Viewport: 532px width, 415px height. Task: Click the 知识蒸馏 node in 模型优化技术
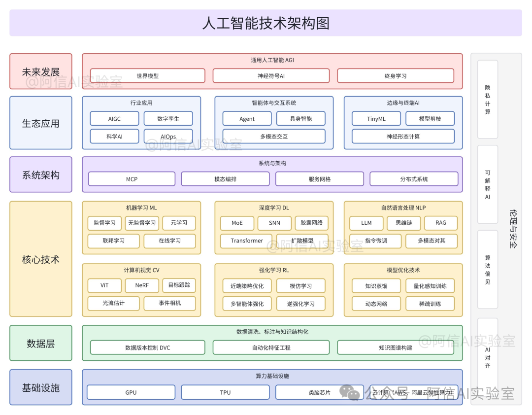pos(376,285)
